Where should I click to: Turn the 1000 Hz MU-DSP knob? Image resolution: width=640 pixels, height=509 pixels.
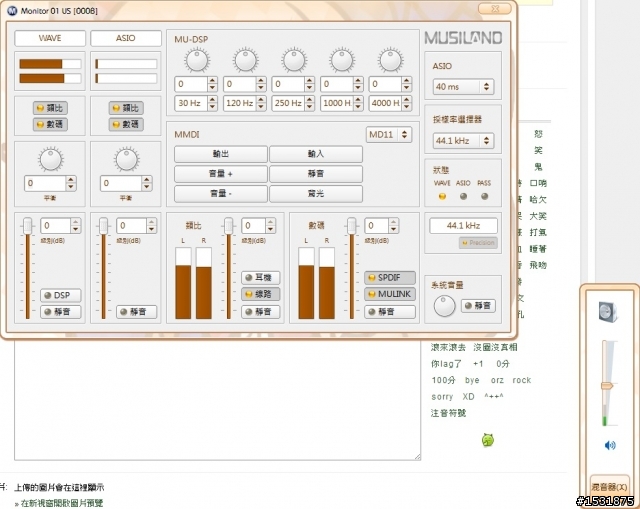click(342, 60)
